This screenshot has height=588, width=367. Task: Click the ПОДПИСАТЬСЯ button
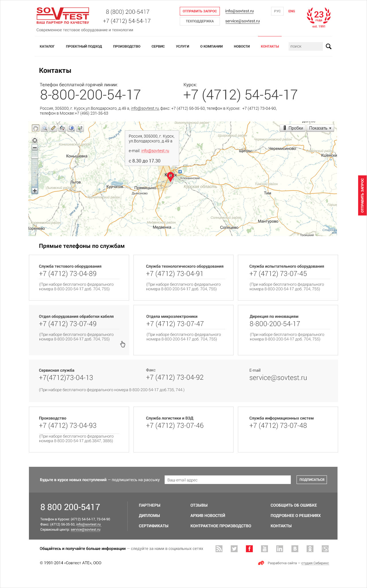pyautogui.click(x=312, y=480)
